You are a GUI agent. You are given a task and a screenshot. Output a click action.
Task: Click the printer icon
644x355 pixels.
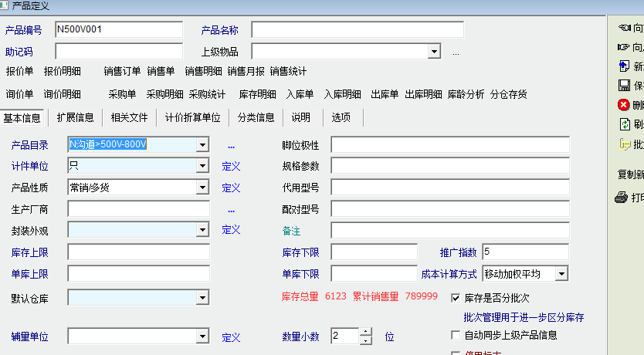tap(622, 198)
